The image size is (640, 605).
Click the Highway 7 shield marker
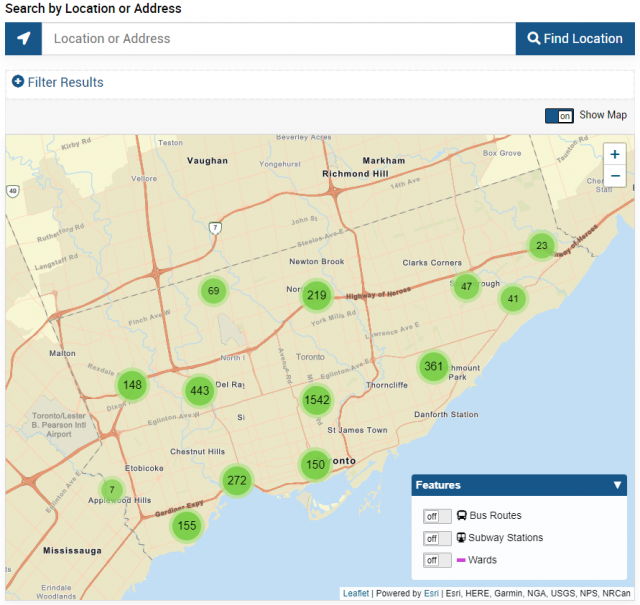click(x=215, y=228)
